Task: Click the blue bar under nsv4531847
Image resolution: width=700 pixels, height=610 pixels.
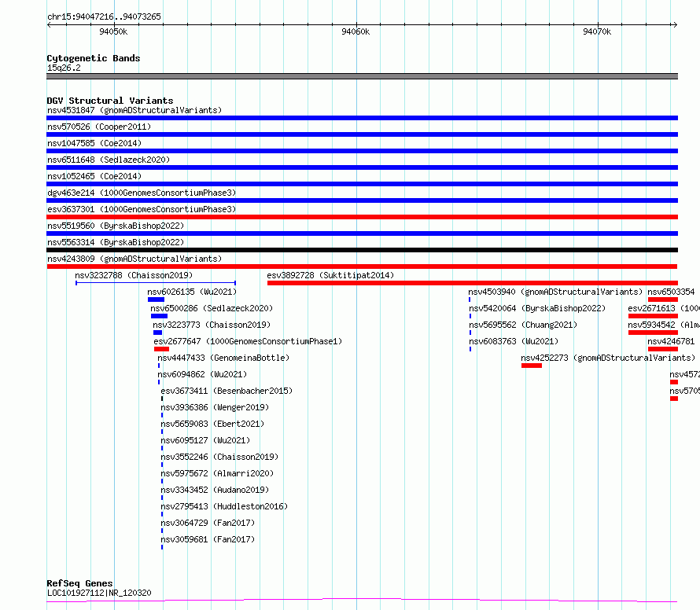Action: [362, 118]
